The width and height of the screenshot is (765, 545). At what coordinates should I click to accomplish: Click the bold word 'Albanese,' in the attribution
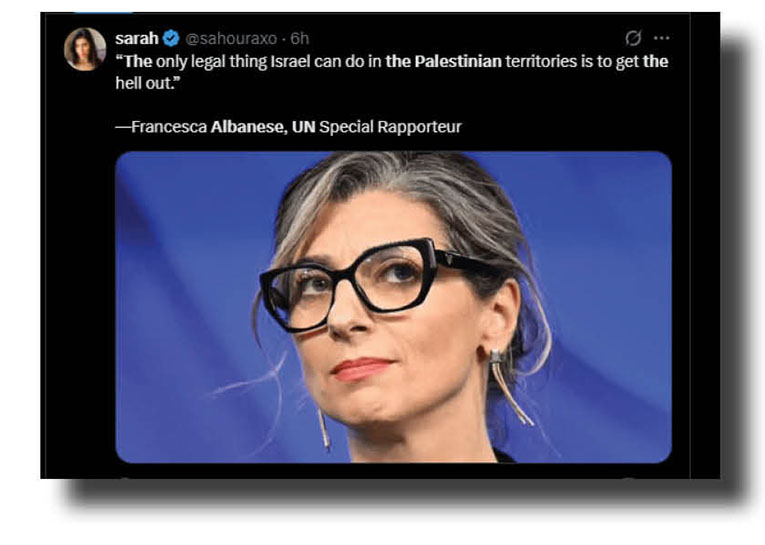[249, 127]
